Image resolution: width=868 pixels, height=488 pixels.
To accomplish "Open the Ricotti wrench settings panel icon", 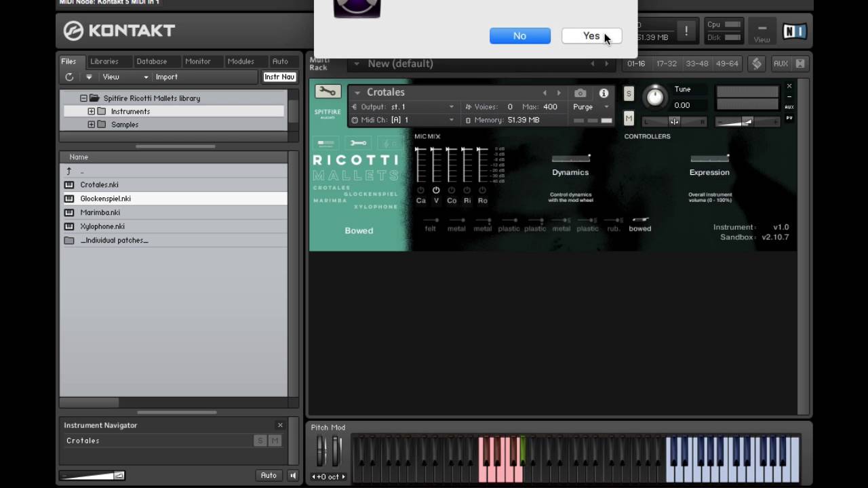I will (x=358, y=143).
